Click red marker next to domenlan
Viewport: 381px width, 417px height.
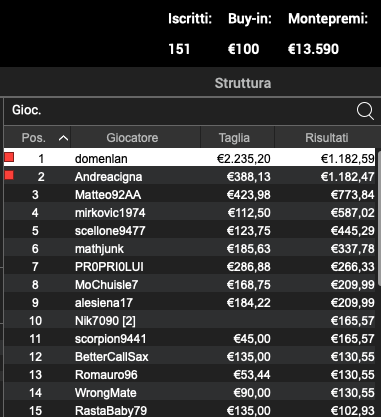pos(9,157)
